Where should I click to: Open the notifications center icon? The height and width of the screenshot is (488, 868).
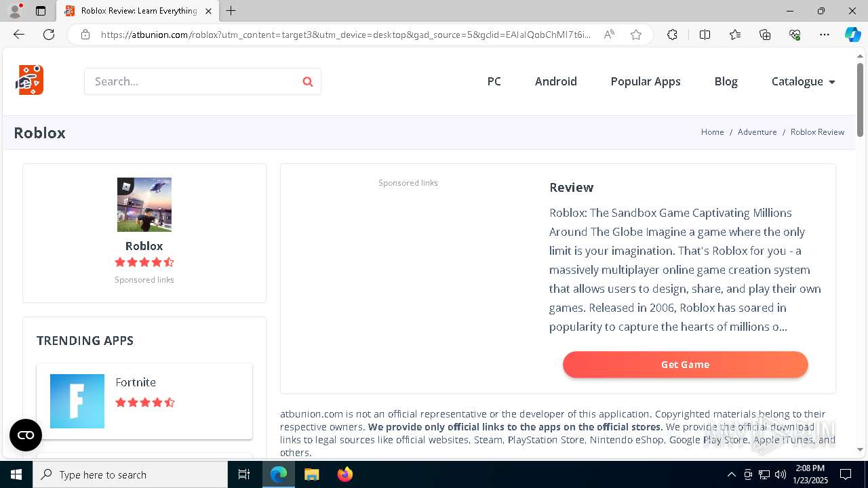tap(846, 474)
